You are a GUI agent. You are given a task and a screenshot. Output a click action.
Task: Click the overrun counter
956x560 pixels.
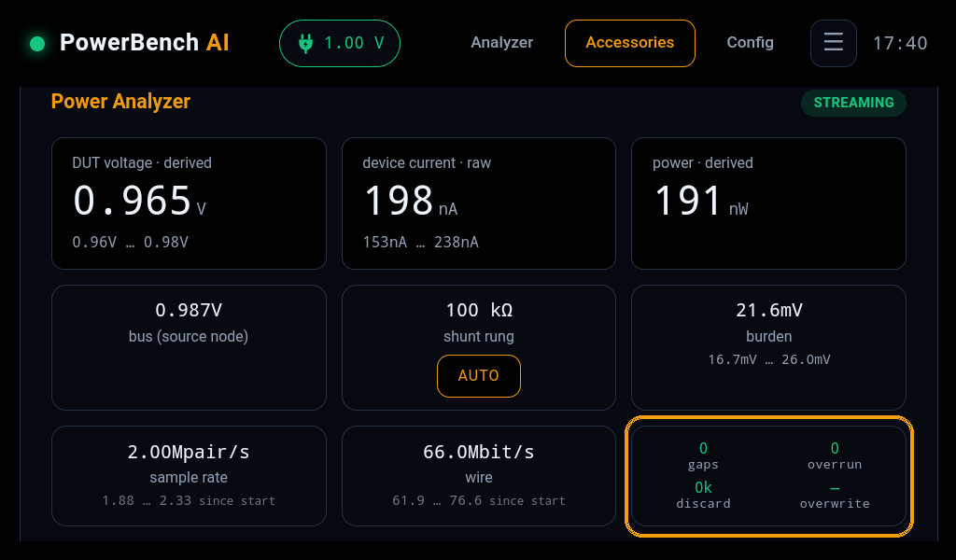[835, 455]
